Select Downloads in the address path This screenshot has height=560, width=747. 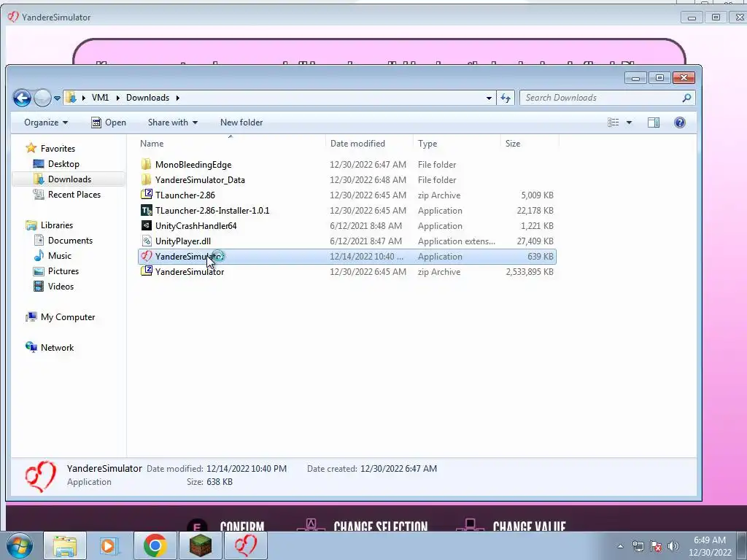(x=147, y=98)
